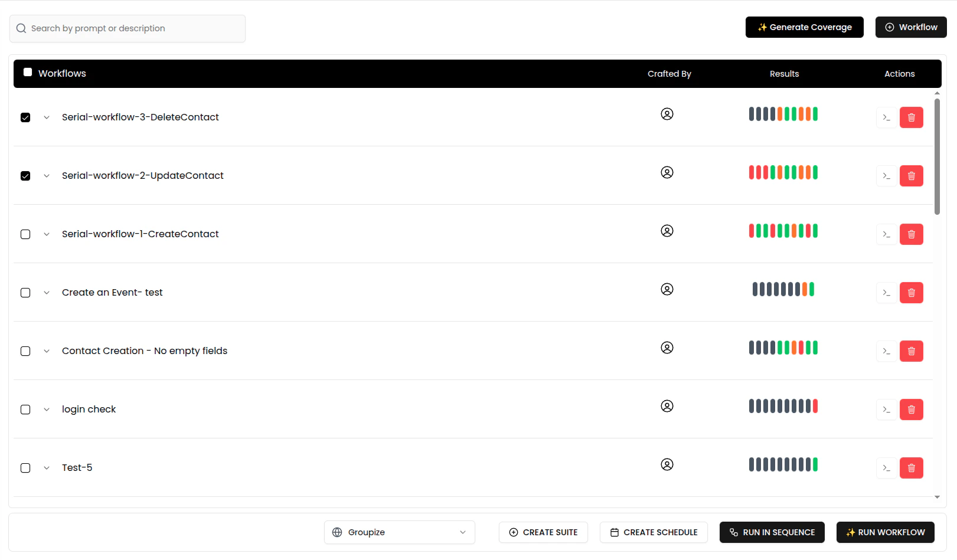This screenshot has width=957, height=560.
Task: Click the search magnifier icon
Action: [x=21, y=28]
